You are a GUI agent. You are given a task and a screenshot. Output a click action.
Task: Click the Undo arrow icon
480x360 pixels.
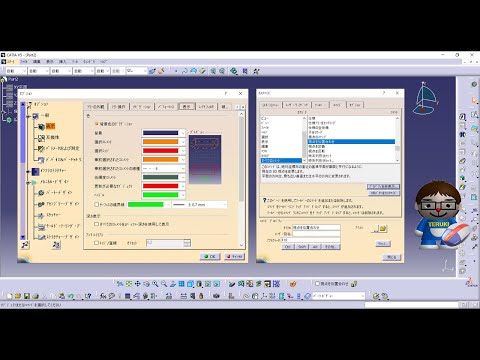(71, 296)
